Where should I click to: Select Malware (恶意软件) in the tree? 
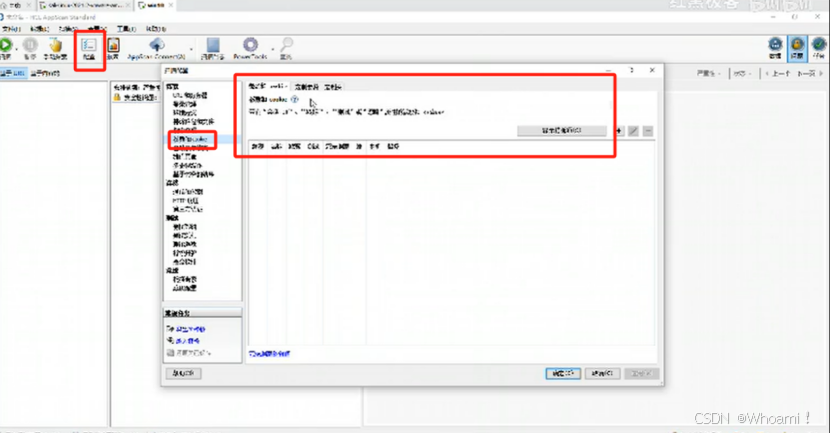point(184,262)
